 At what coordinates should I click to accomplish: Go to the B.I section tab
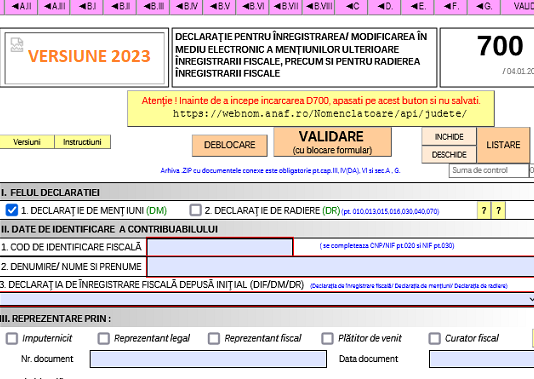click(87, 6)
